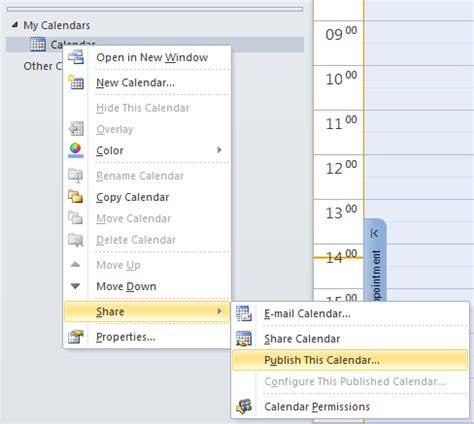The height and width of the screenshot is (424, 474).
Task: Expand the Share submenu arrow
Action: [x=219, y=311]
